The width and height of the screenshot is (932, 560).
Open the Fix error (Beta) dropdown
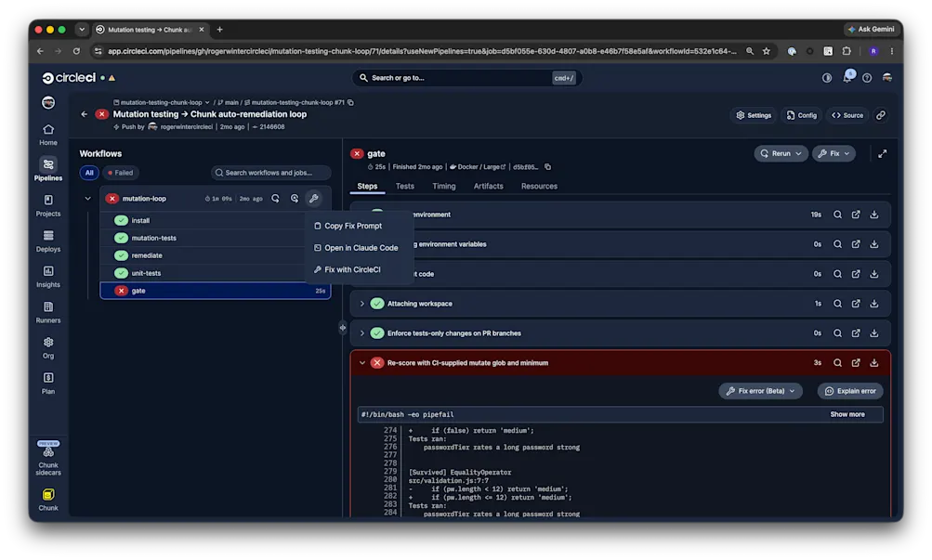click(x=760, y=391)
